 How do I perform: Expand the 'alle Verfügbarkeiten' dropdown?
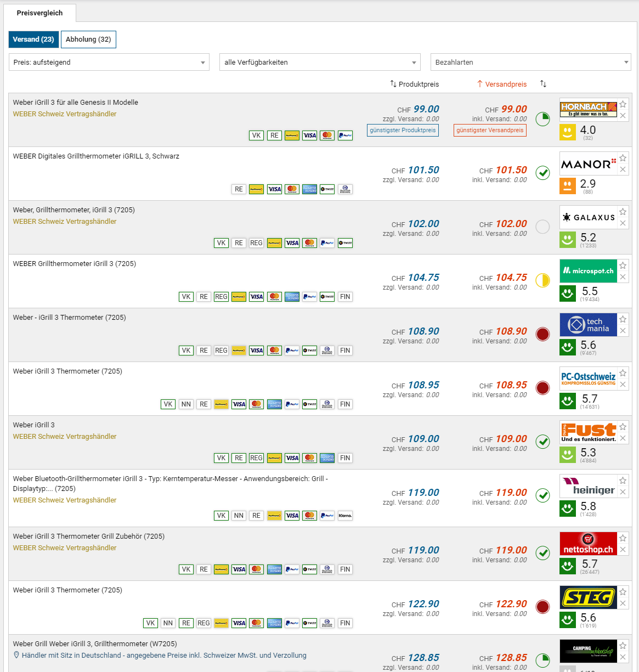click(320, 62)
